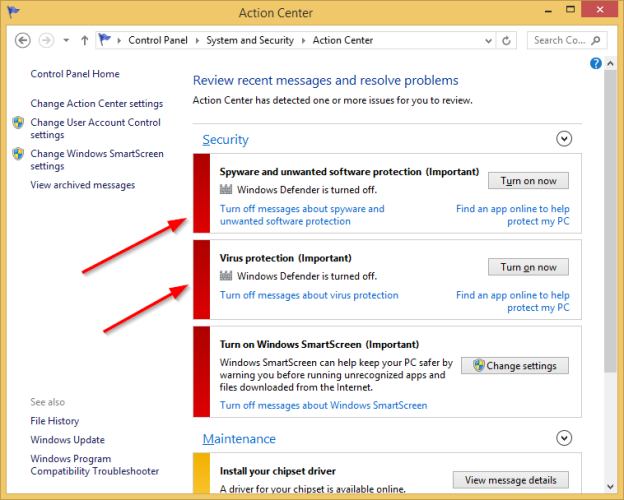This screenshot has height=500, width=624.
Task: Click the search magnifier icon
Action: point(596,40)
